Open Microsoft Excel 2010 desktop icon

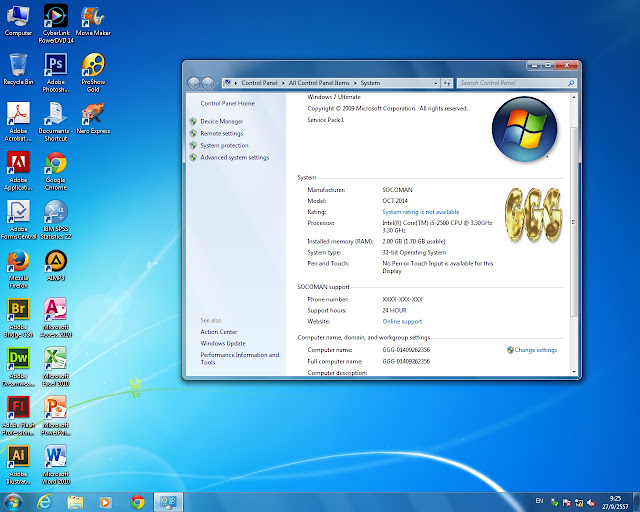(56, 366)
